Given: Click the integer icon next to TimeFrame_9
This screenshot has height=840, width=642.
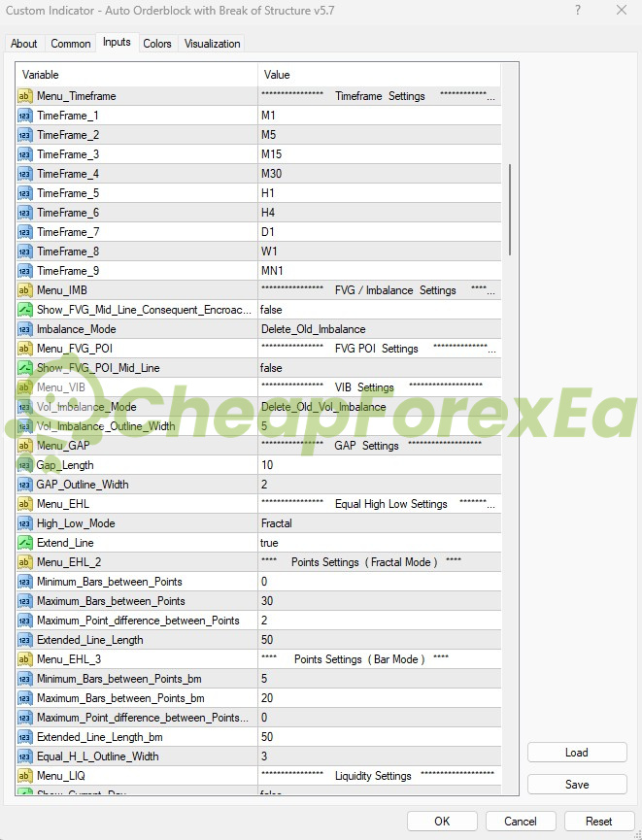Looking at the screenshot, I should 24,271.
